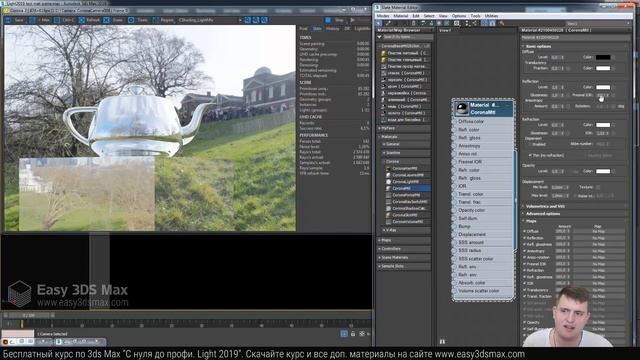Toggle the Diffuse map checkbox in Maps rollout
Image resolution: width=640 pixels, height=360 pixels.
coord(524,231)
